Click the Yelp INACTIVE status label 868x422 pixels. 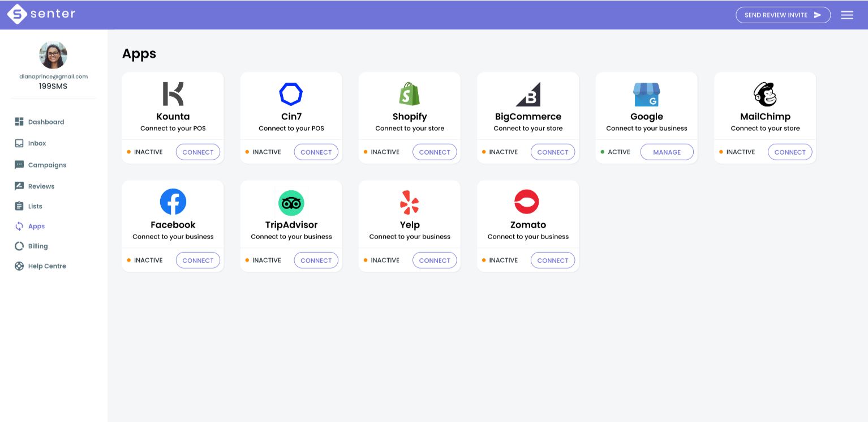(385, 260)
